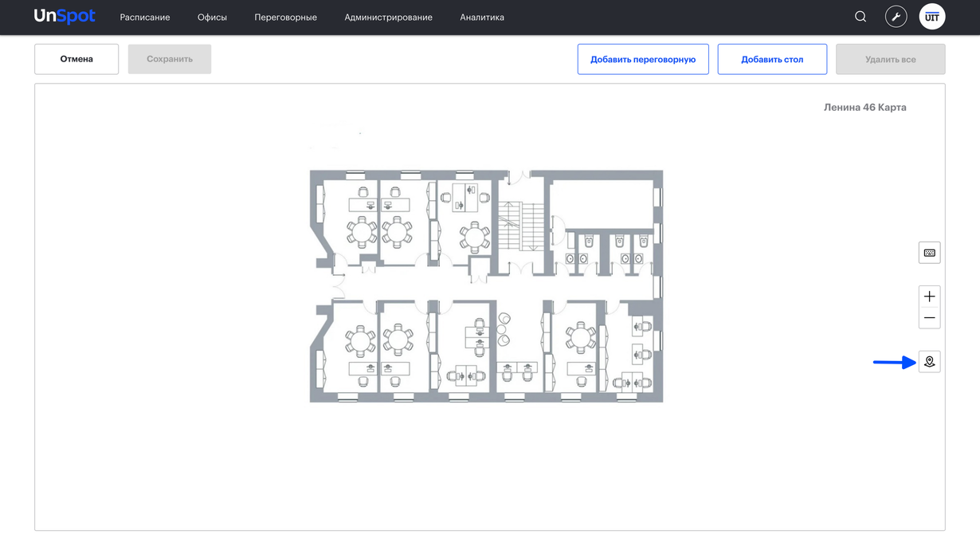
Task: Go to the Переговорные section
Action: click(286, 18)
